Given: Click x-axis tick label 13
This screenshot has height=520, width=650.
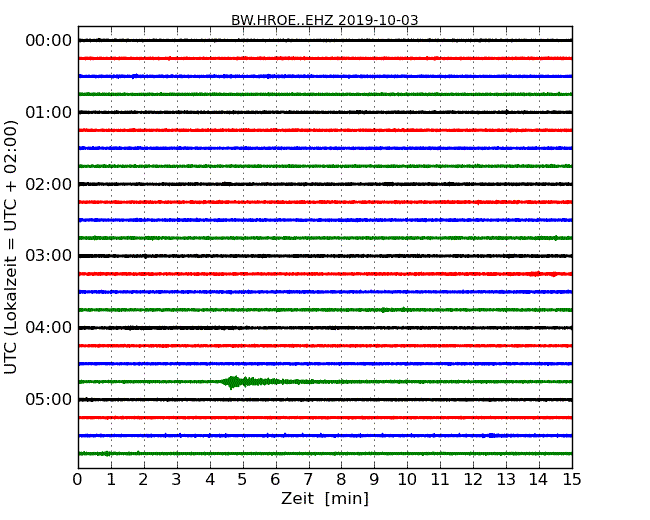Looking at the screenshot, I should click(506, 479).
